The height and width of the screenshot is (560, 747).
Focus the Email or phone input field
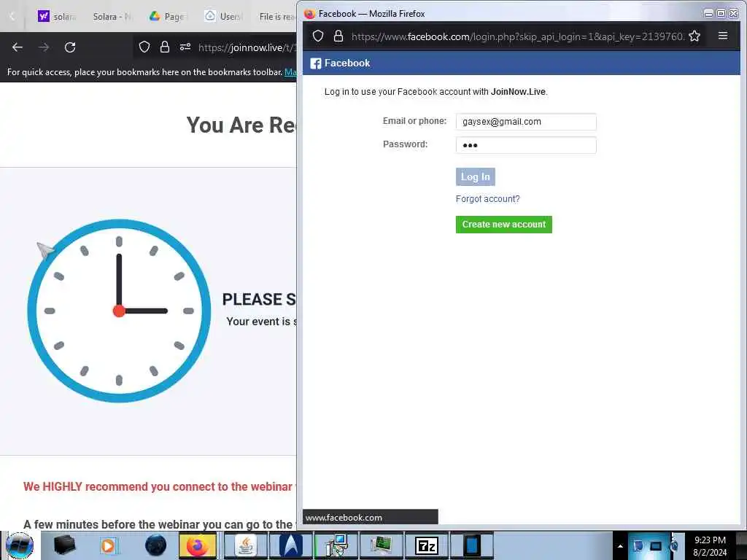tap(526, 122)
